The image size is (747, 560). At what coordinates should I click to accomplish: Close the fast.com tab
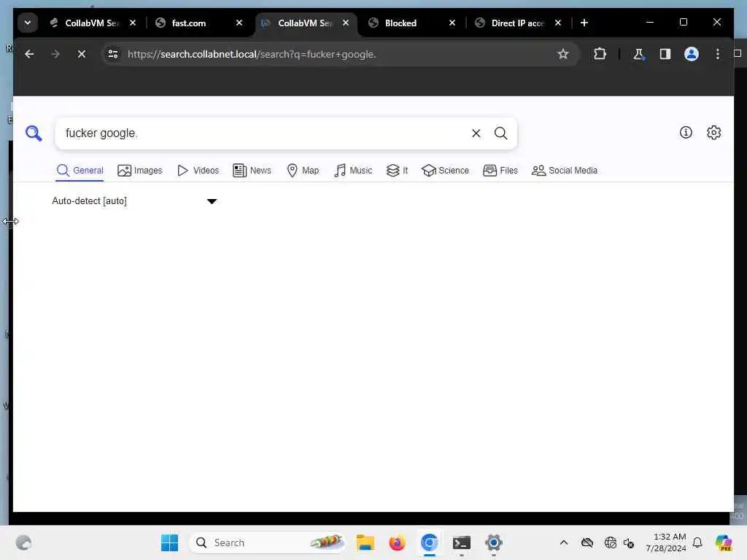point(239,23)
